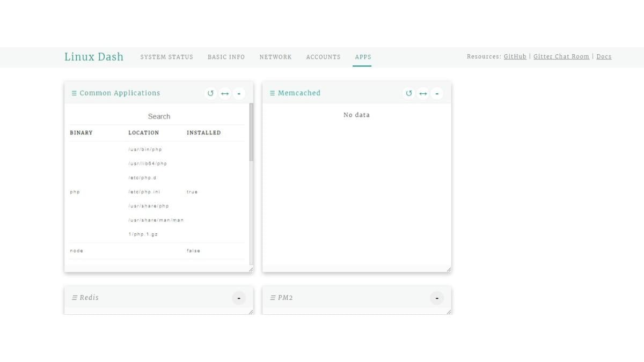Collapse the Common Applications widget
The width and height of the screenshot is (644, 362).
(x=239, y=93)
